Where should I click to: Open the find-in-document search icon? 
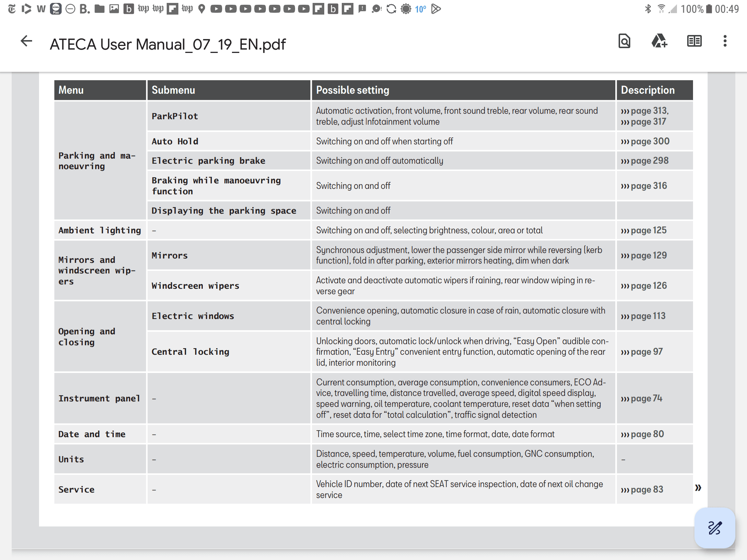624,41
